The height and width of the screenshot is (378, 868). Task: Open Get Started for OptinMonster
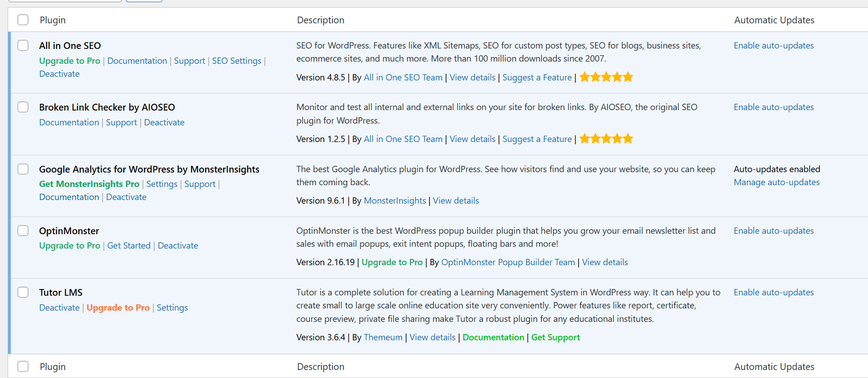coord(129,246)
